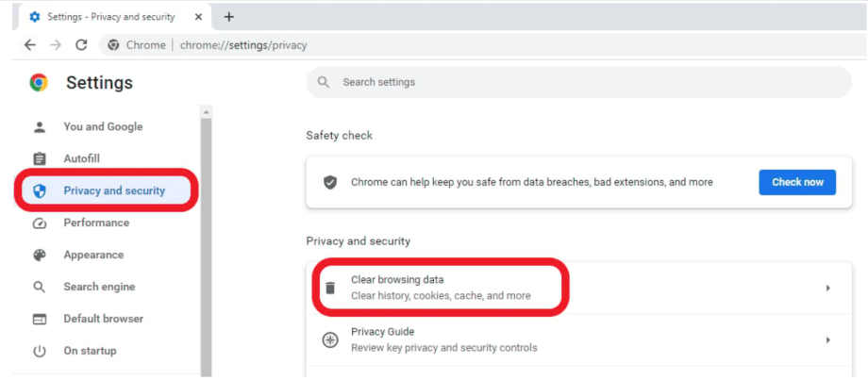Click the Performance gauge icon

coord(40,223)
